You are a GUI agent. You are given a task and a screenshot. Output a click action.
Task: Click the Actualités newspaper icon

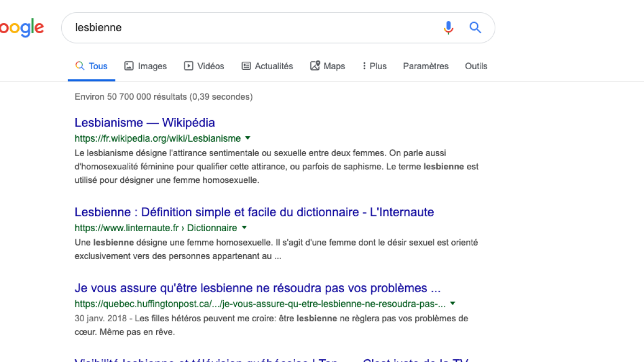tap(246, 66)
